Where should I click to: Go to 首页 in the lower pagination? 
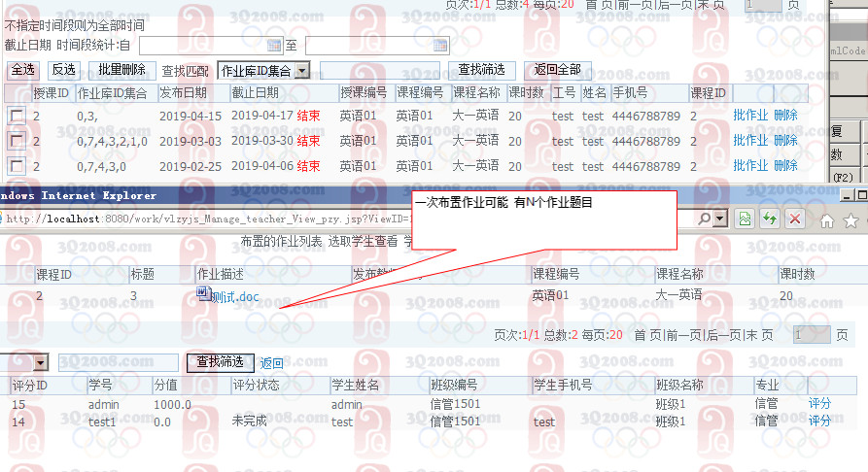click(647, 335)
